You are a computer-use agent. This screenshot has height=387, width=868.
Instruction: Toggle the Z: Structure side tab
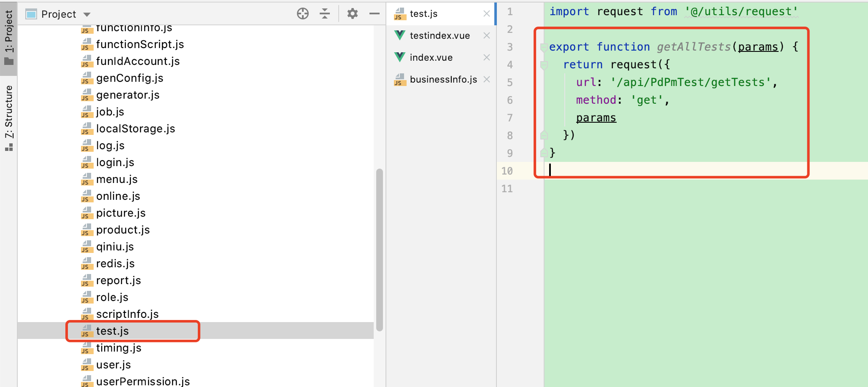8,118
